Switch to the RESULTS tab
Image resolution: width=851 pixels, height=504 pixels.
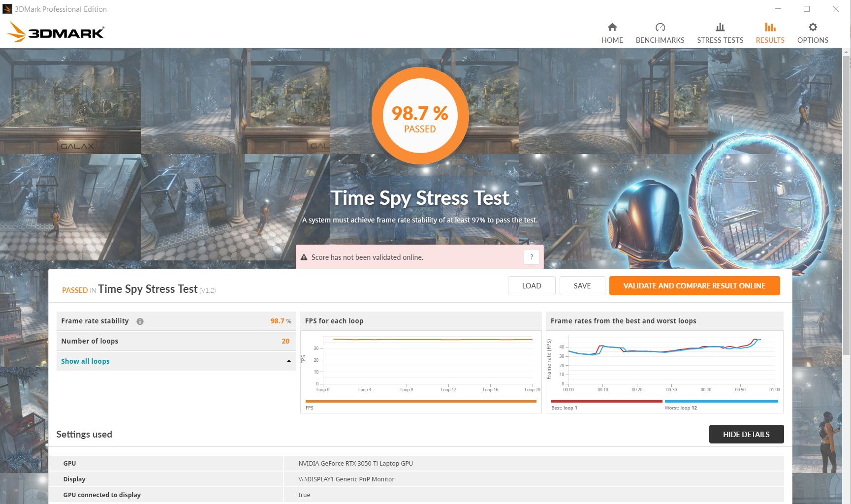tap(770, 33)
